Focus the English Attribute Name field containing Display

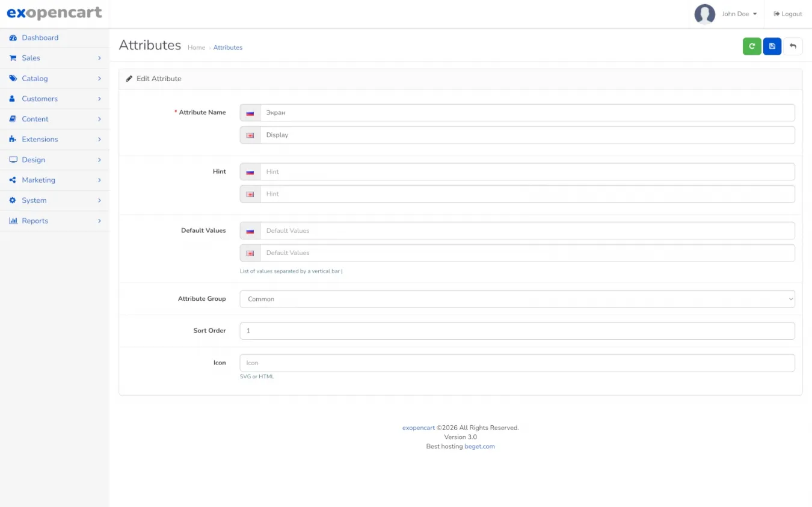527,135
